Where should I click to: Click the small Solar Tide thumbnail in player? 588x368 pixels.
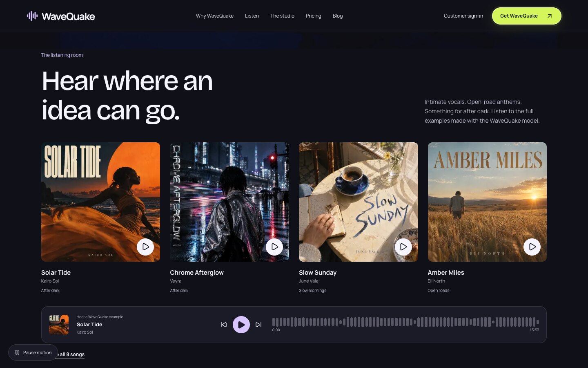pos(59,325)
